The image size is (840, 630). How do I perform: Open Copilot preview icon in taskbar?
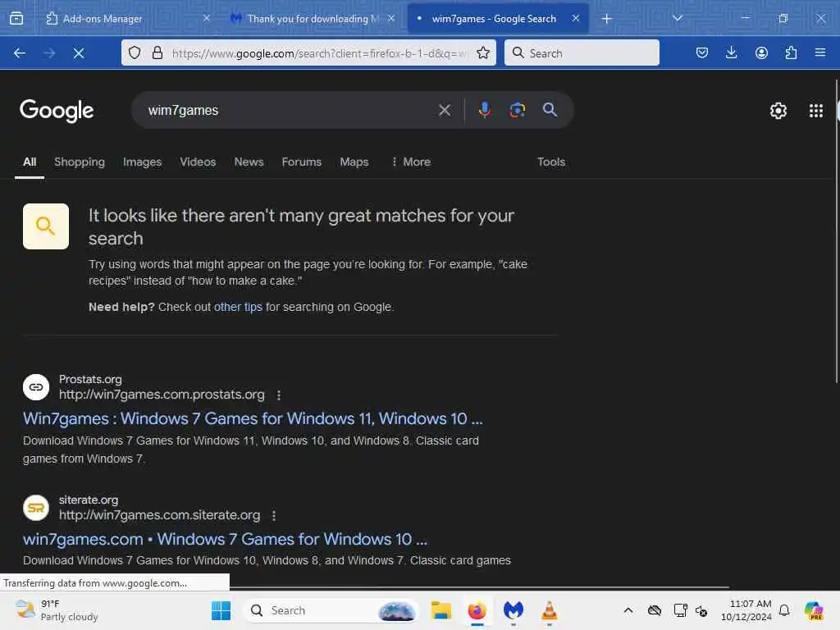tap(813, 610)
